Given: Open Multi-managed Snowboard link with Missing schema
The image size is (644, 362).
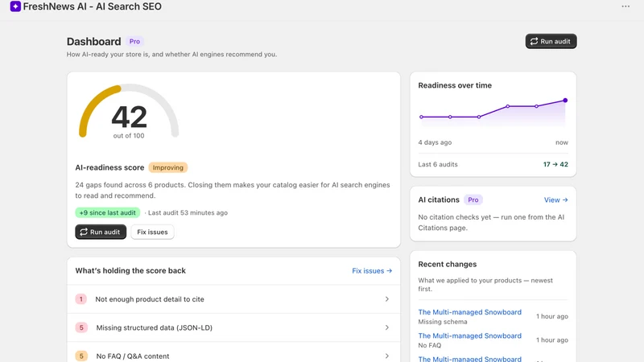Looking at the screenshot, I should click(469, 312).
